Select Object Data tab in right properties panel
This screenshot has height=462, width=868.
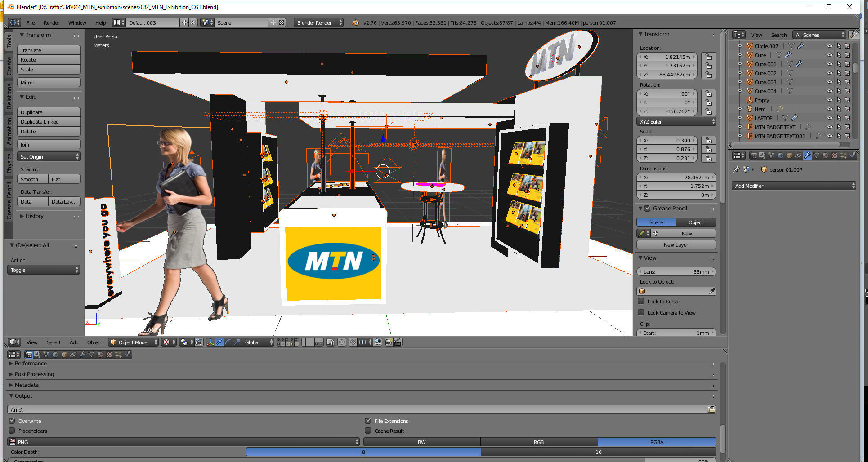816,155
